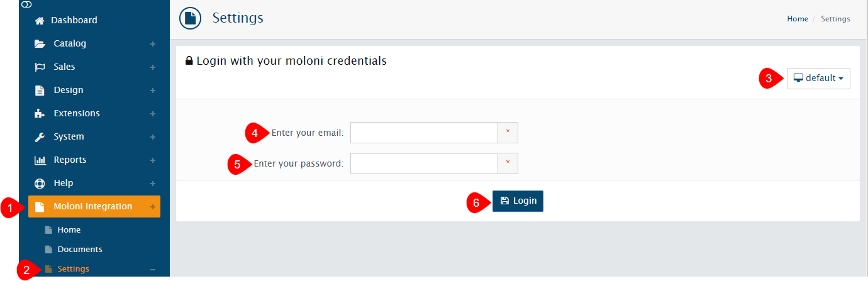Expand the Sales menu plus sign

tap(153, 67)
